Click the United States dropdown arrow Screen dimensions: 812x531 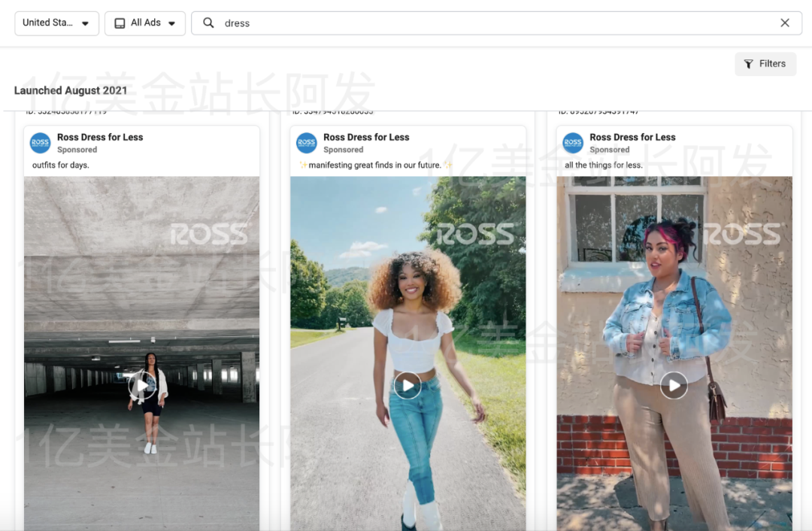[x=86, y=23]
